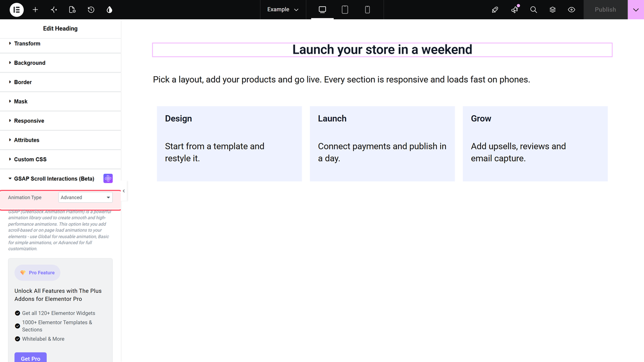
Task: Open the Animation Type dropdown
Action: (85, 197)
